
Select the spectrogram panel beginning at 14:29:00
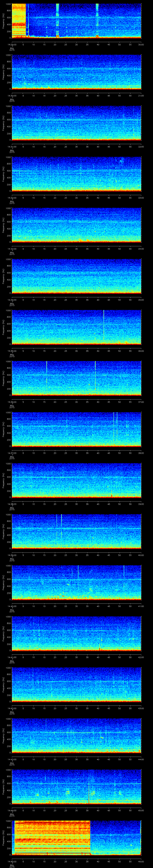point(76,21)
